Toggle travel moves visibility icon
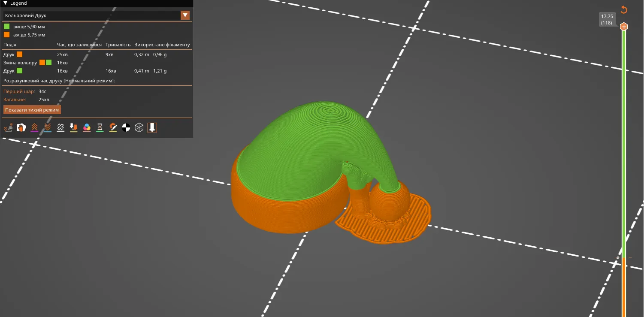This screenshot has width=644, height=317. [8, 127]
